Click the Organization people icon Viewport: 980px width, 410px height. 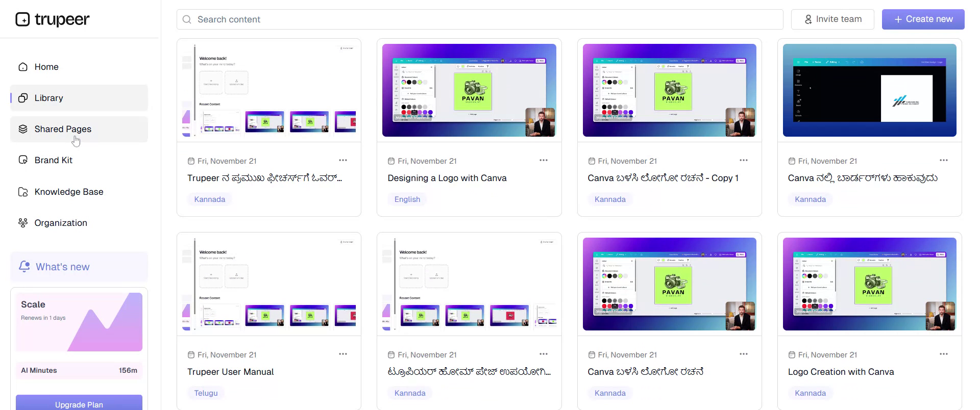23,223
